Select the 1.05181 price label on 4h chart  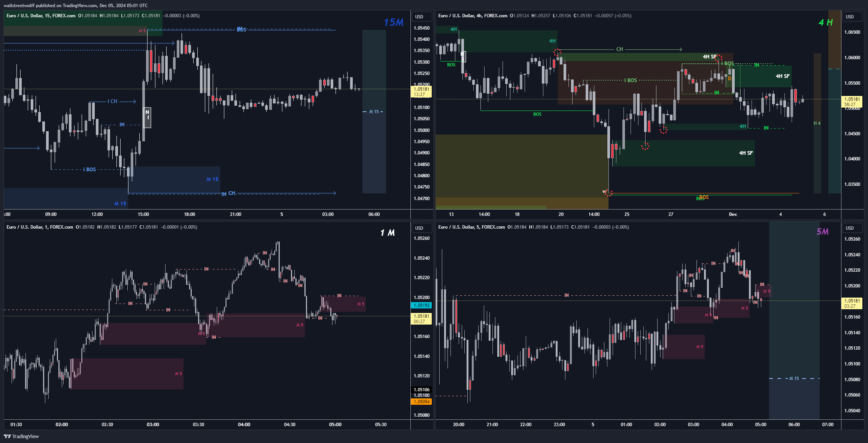click(852, 102)
